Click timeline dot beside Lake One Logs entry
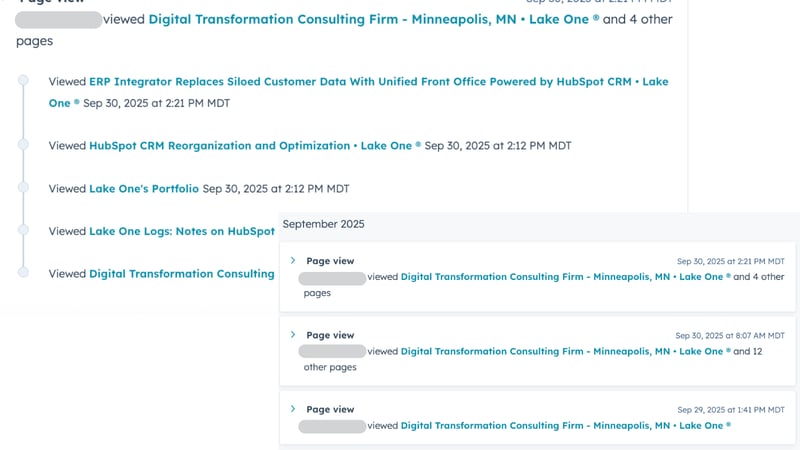The image size is (800, 450). tap(23, 230)
